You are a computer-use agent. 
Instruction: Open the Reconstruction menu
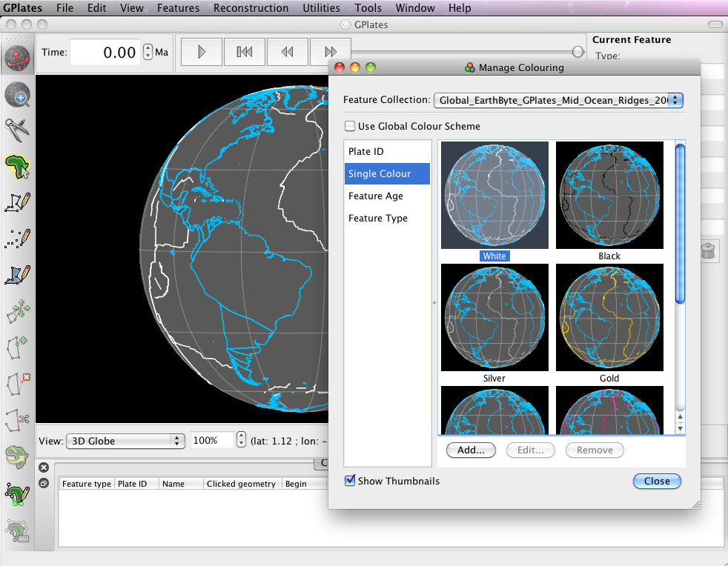pyautogui.click(x=251, y=8)
